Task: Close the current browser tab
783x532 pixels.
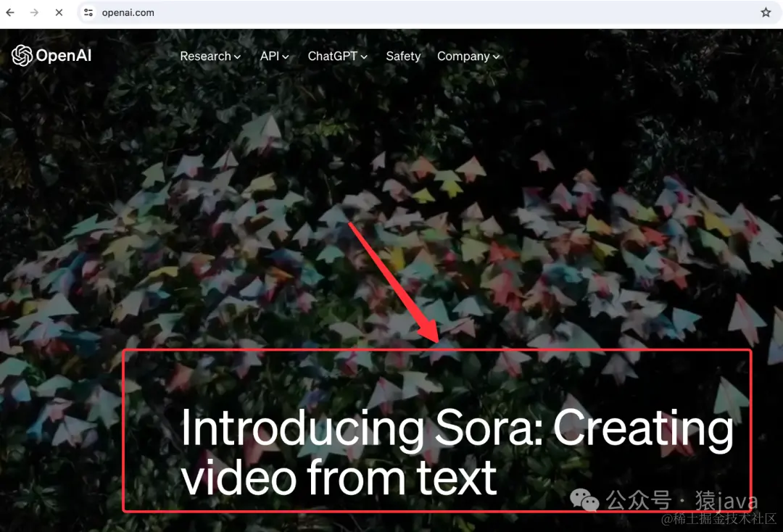Action: [58, 12]
